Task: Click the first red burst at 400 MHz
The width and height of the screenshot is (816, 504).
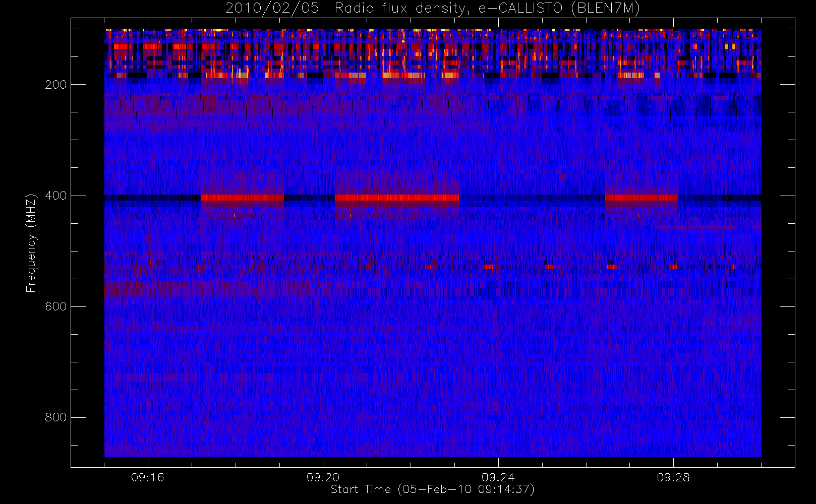Action: click(x=242, y=198)
